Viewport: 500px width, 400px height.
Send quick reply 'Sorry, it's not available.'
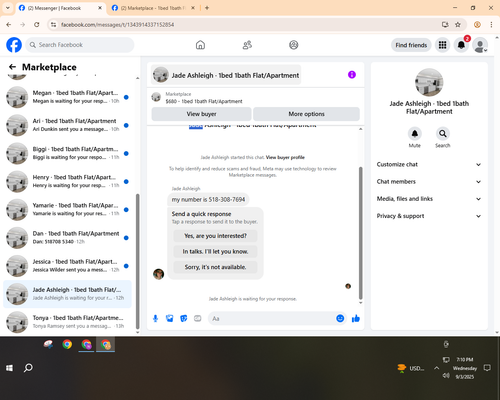215,267
